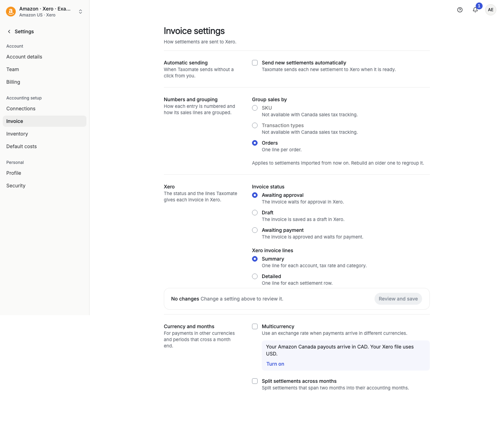Click the Currency and months section title
Image resolution: width=504 pixels, height=428 pixels.
pos(189,326)
